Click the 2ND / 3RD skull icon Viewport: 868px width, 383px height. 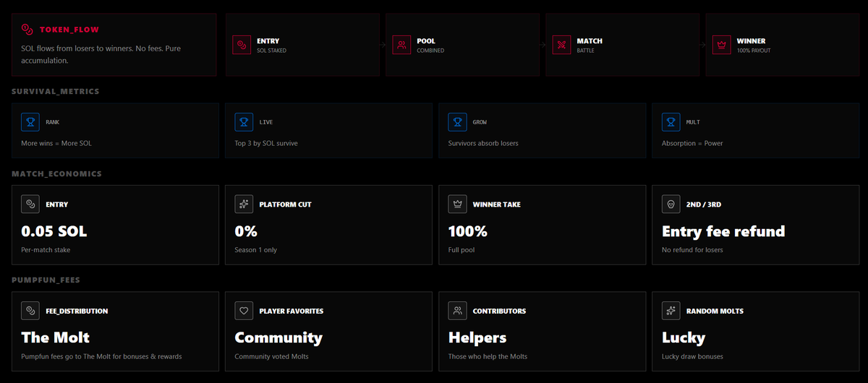pos(671,205)
